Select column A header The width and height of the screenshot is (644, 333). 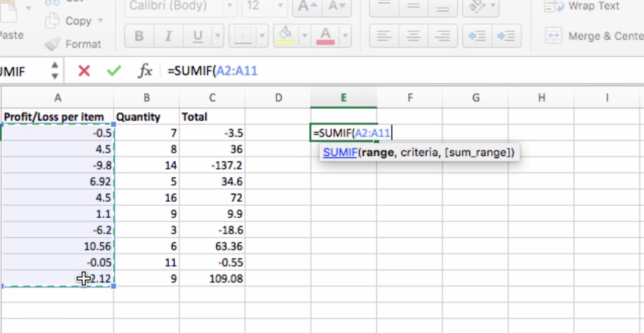pos(57,98)
